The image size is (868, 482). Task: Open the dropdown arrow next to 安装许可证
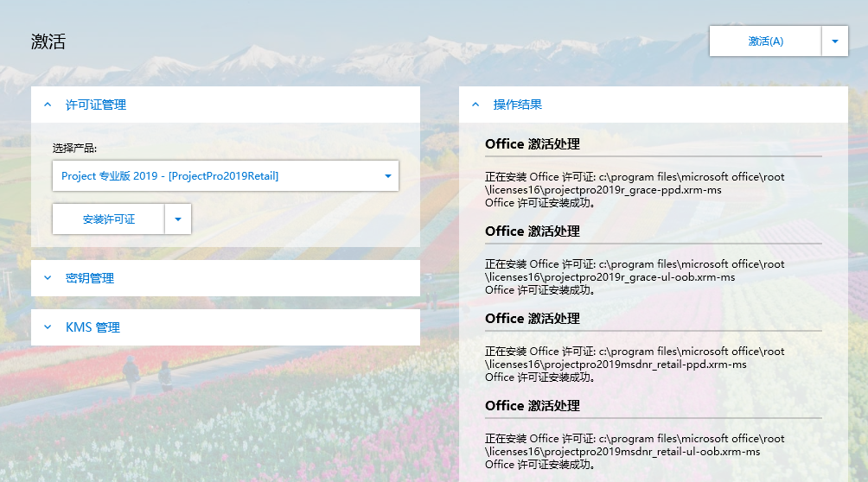click(178, 219)
